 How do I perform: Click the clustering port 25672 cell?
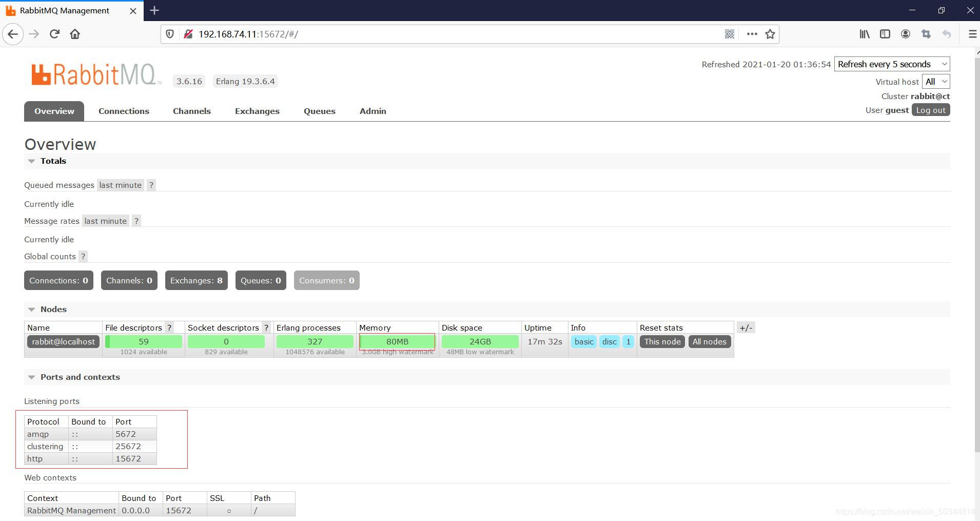coord(134,447)
